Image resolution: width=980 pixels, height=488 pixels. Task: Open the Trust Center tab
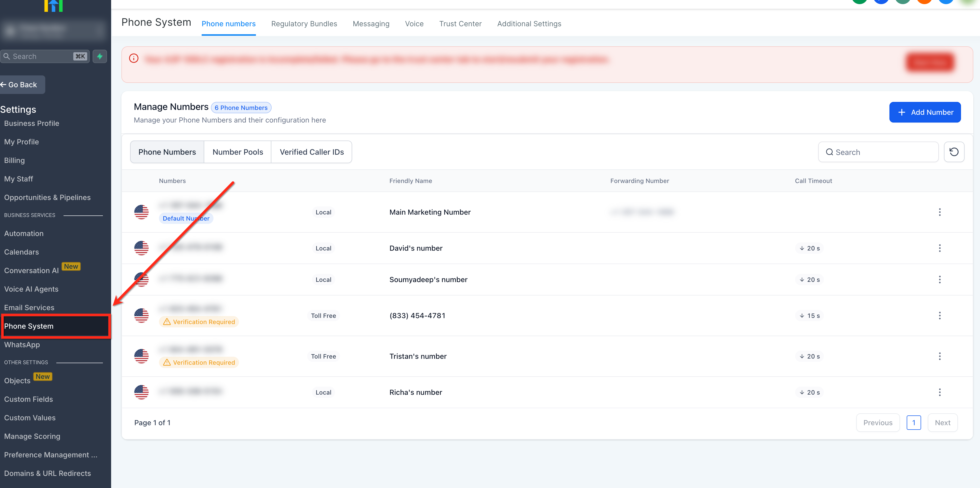pos(460,24)
